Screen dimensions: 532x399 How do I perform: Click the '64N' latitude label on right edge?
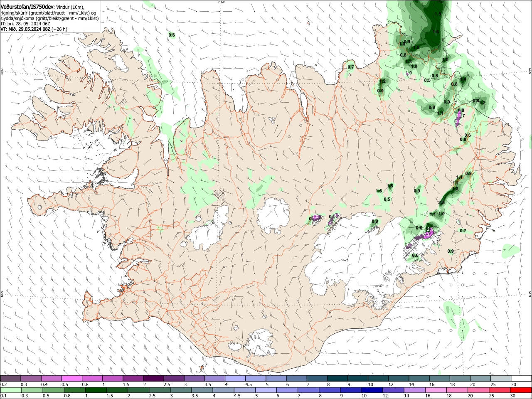tap(530, 294)
